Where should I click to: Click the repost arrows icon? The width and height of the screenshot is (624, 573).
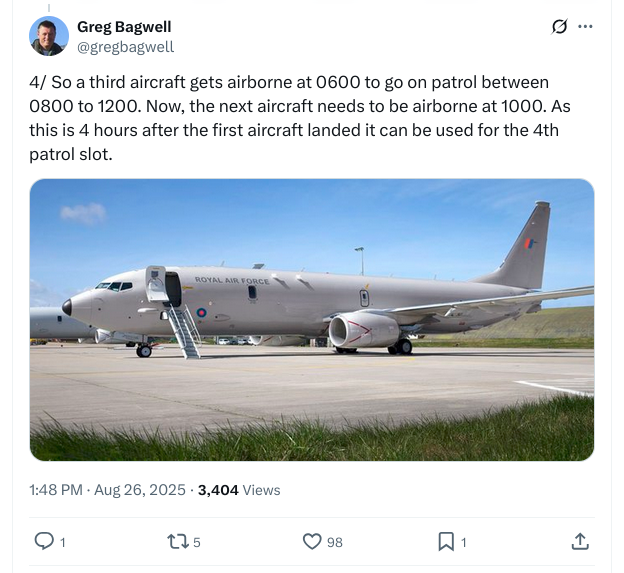point(176,541)
